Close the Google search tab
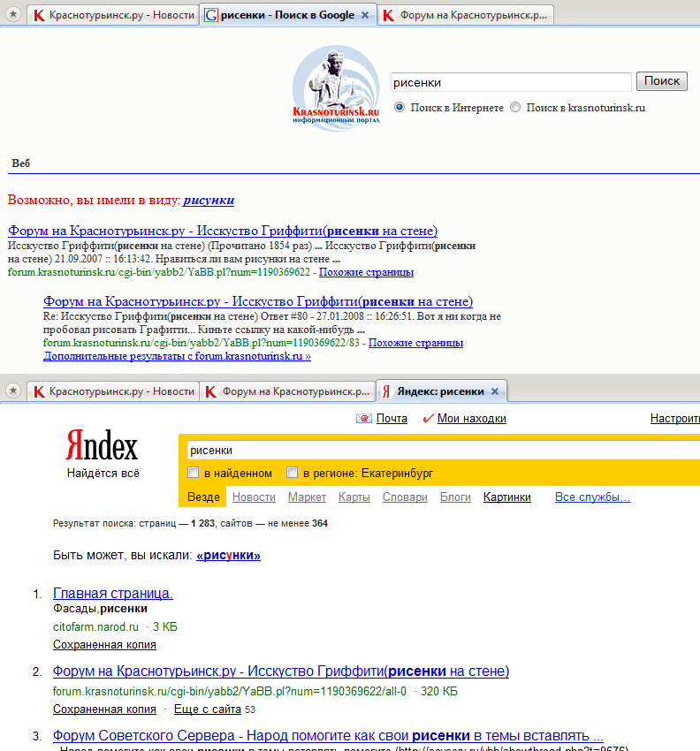This screenshot has height=751, width=700. click(x=365, y=15)
